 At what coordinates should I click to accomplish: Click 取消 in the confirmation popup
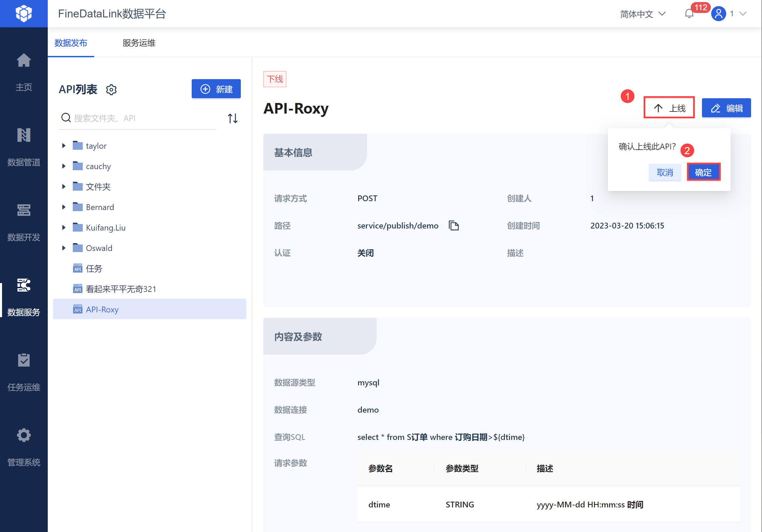pos(665,172)
